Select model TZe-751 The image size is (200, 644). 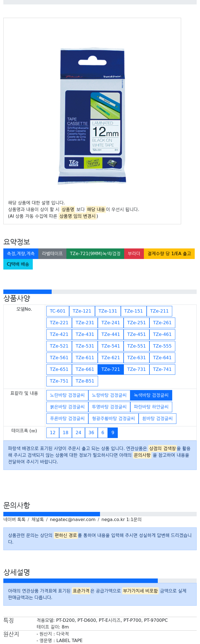(59, 381)
